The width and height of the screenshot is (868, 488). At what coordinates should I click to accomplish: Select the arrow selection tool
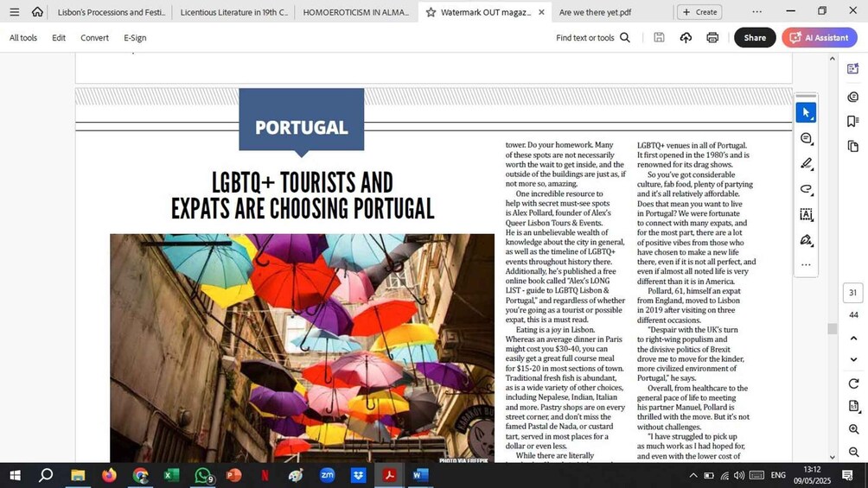(x=806, y=113)
